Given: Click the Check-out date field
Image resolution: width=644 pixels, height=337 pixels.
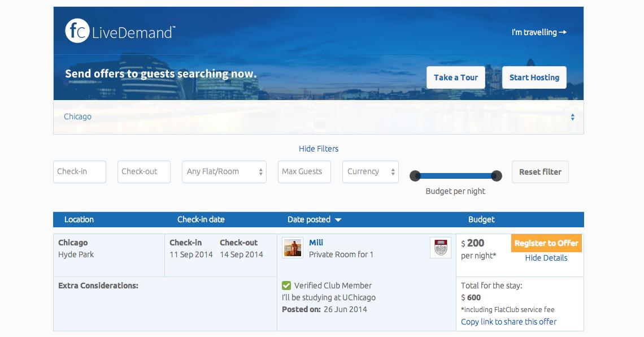Looking at the screenshot, I should tap(143, 172).
